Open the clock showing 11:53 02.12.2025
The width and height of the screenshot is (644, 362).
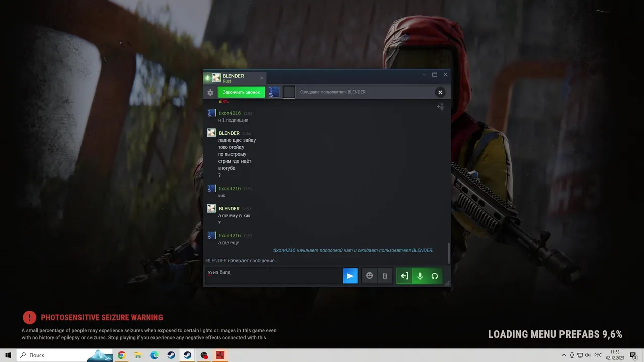[615, 355]
